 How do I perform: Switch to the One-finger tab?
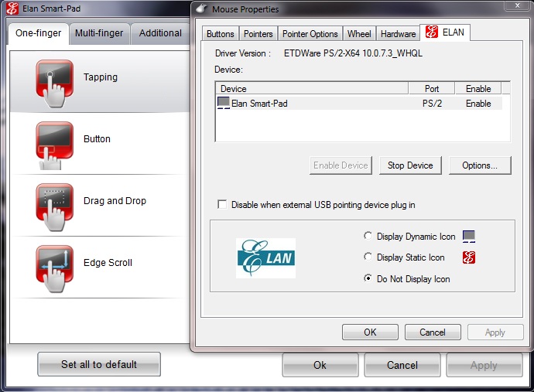(x=39, y=33)
